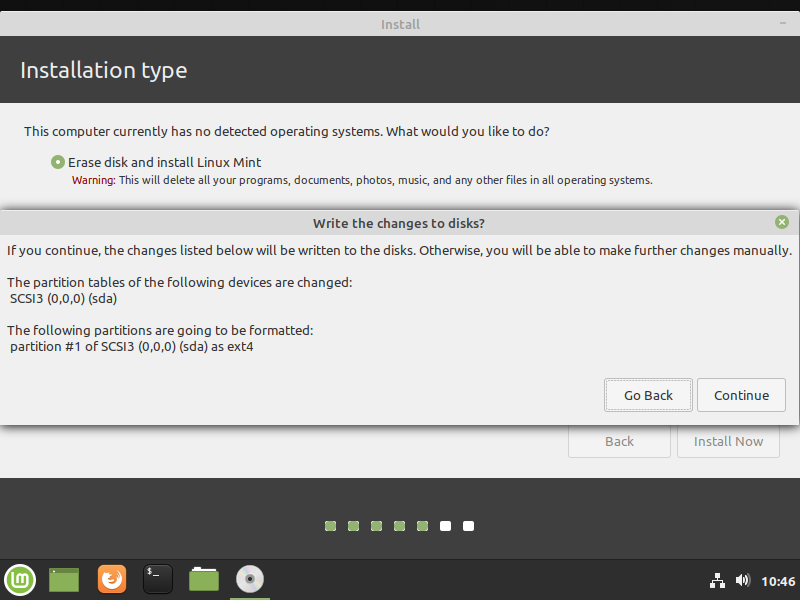Click the 'no detected operating systems' question text

(287, 132)
